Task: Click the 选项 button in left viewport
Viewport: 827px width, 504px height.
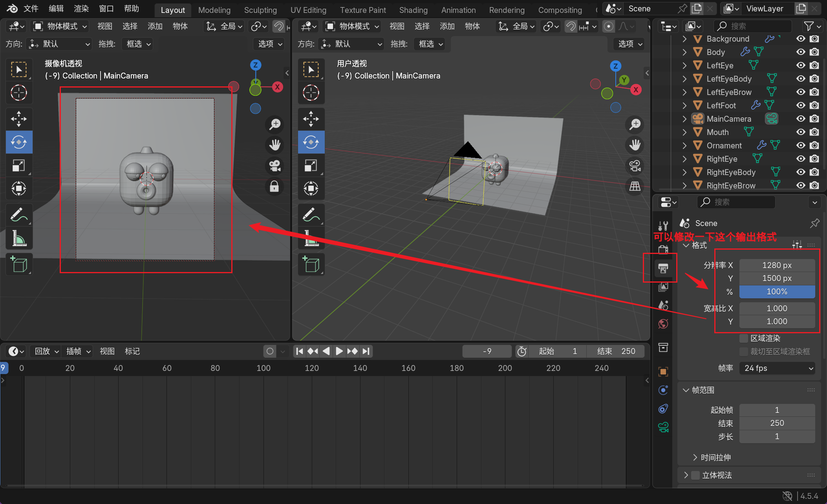Action: tap(270, 44)
